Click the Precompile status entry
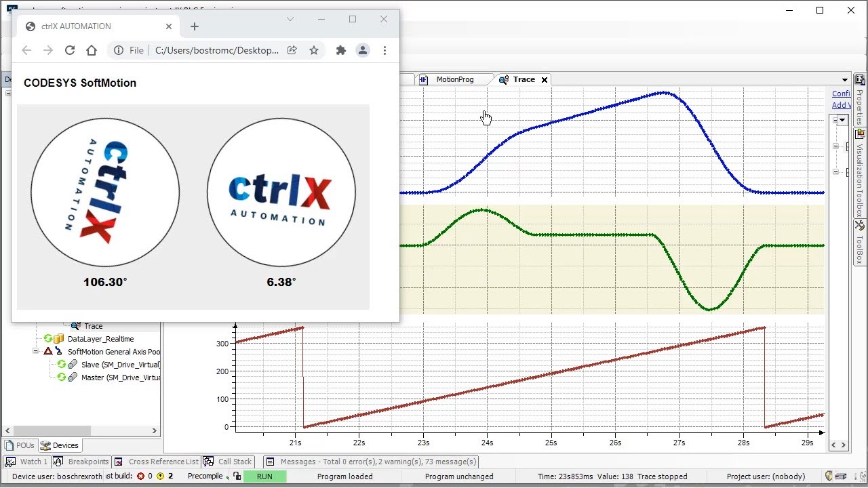868x488 pixels. click(x=205, y=476)
